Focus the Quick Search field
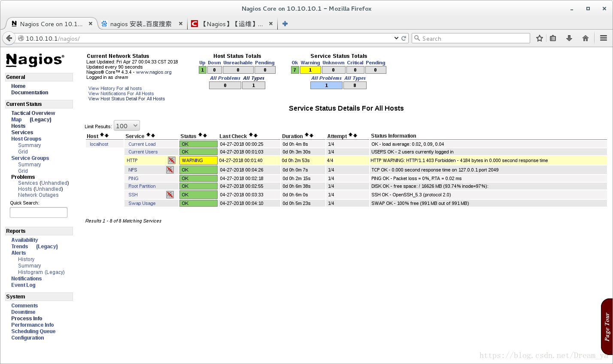 pos(39,212)
